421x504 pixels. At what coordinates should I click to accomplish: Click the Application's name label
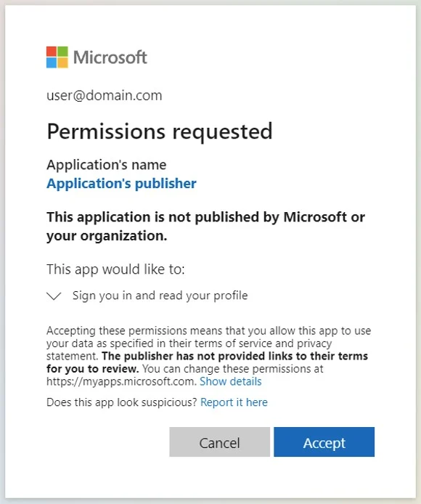[107, 165]
